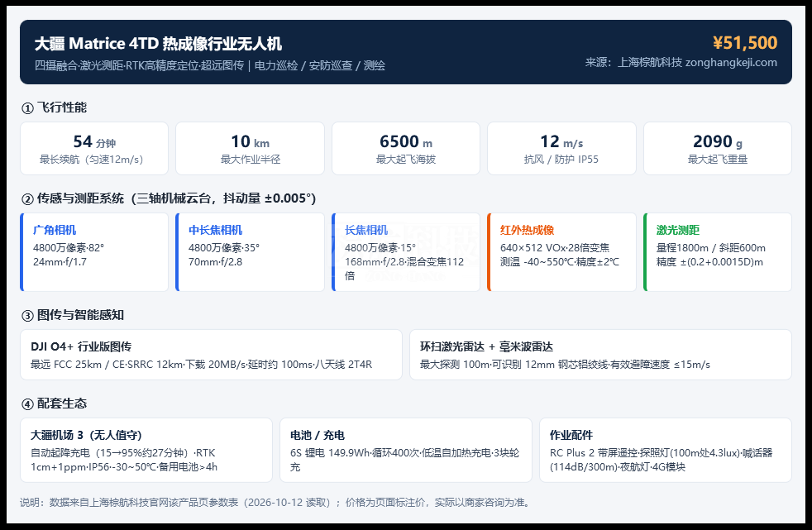Select the ④ 配套生态 section heading
The image size is (812, 530).
click(54, 403)
